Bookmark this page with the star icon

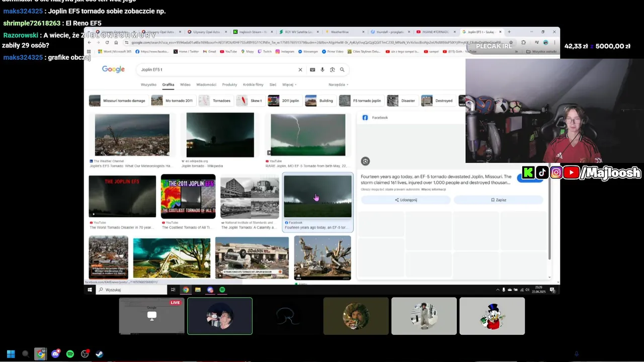point(511,43)
